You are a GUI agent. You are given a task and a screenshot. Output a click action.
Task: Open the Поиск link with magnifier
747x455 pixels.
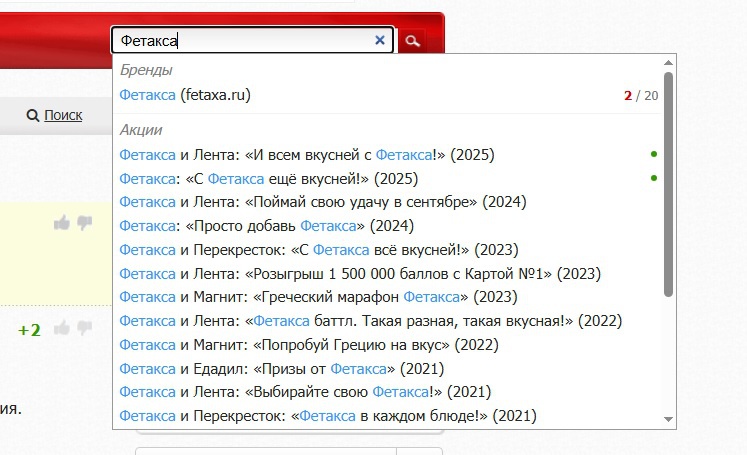55,115
